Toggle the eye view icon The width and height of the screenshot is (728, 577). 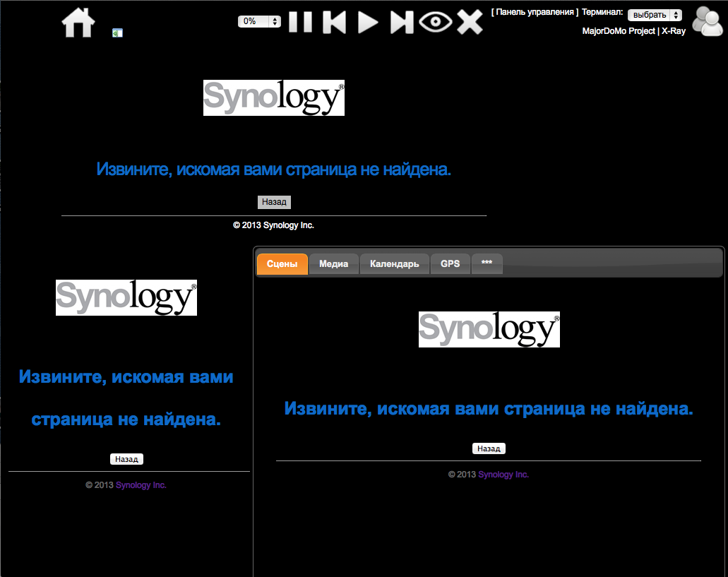pos(436,22)
